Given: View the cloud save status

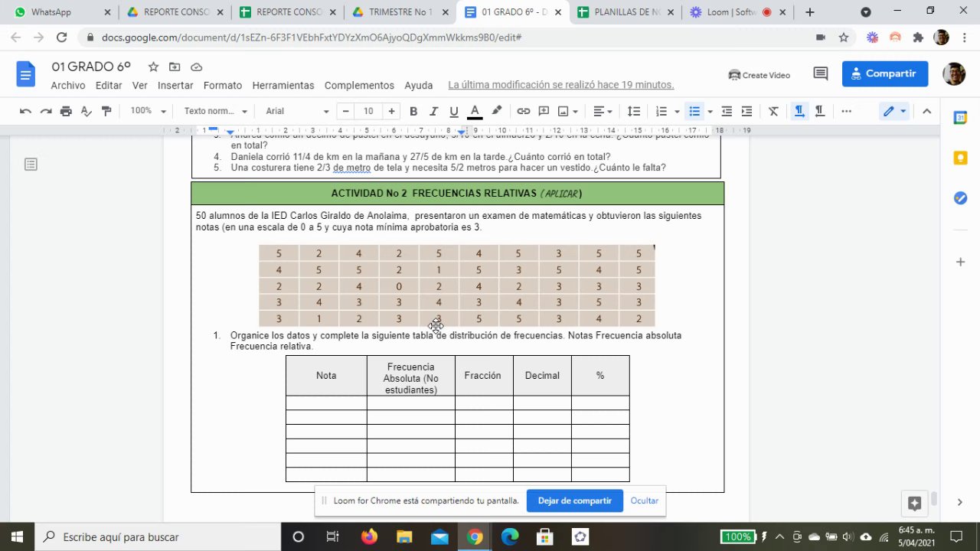Looking at the screenshot, I should coord(196,67).
